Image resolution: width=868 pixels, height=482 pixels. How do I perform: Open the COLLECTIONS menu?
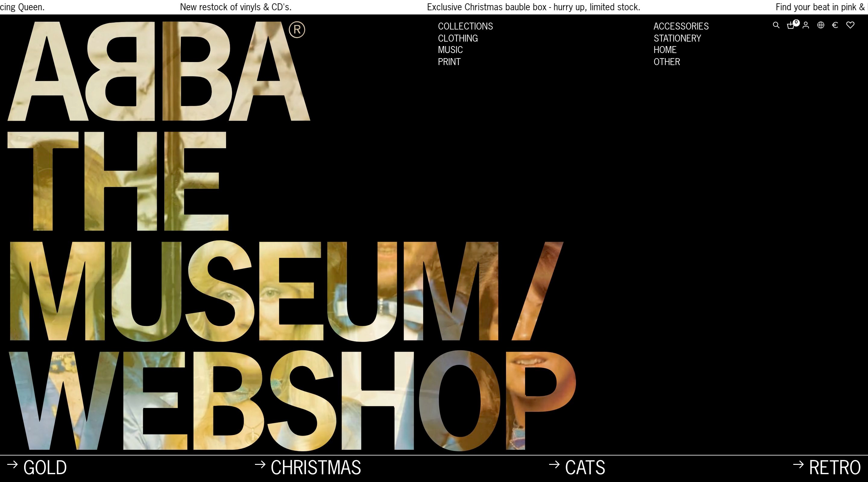click(465, 26)
